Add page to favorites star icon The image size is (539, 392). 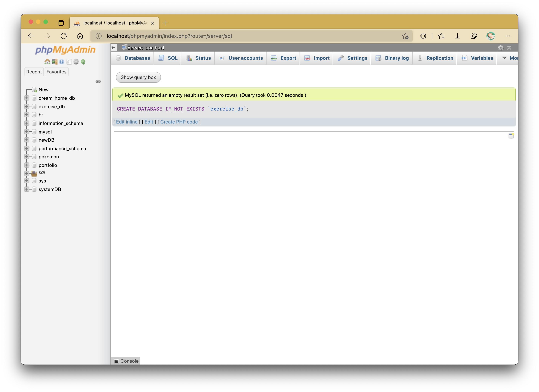click(x=405, y=36)
